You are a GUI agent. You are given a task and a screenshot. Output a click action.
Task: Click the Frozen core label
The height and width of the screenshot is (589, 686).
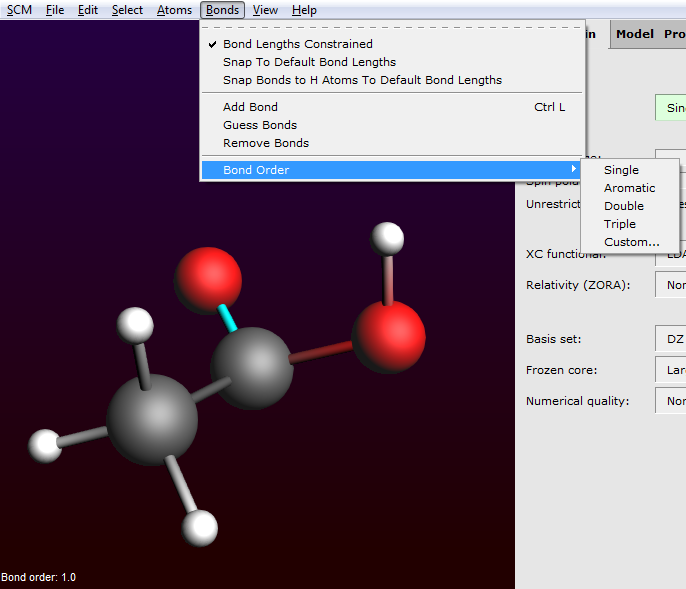(x=561, y=370)
